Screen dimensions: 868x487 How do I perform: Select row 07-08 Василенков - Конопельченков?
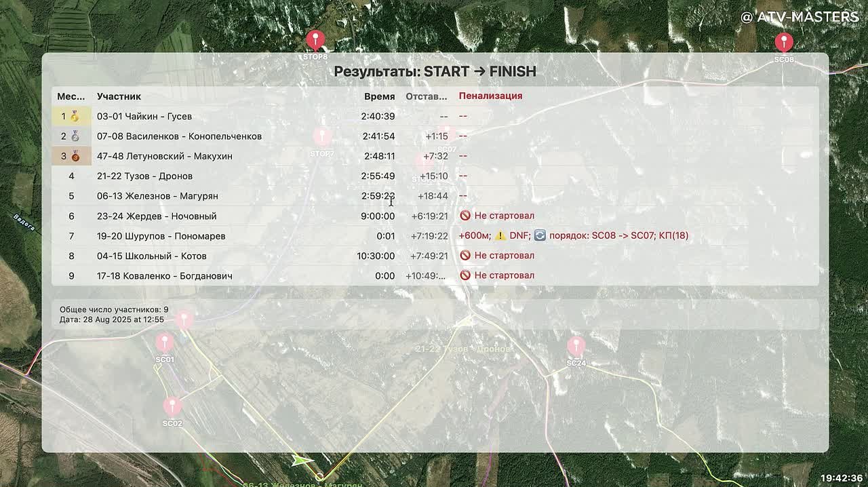(435, 136)
